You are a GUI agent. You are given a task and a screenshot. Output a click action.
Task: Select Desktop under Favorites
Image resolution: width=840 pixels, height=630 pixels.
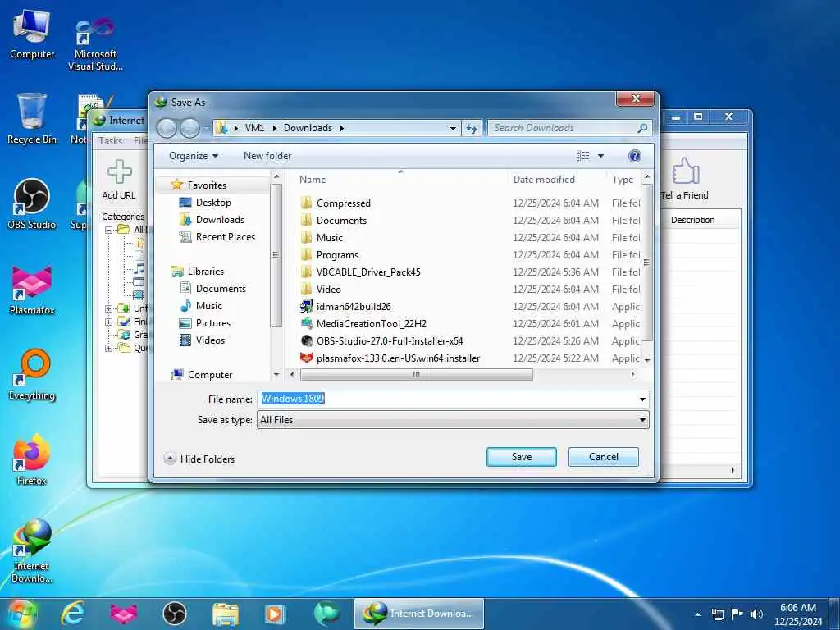click(204, 203)
